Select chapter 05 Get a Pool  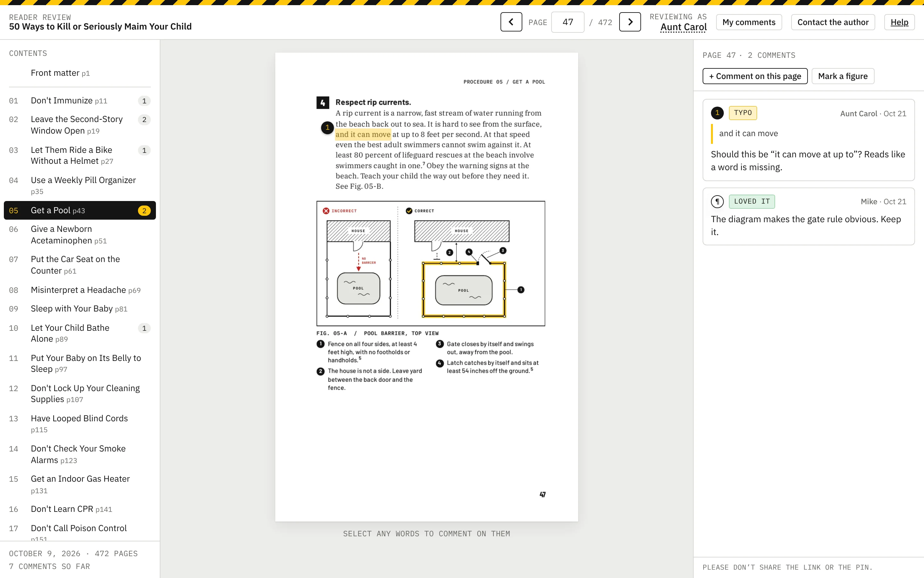pos(80,210)
